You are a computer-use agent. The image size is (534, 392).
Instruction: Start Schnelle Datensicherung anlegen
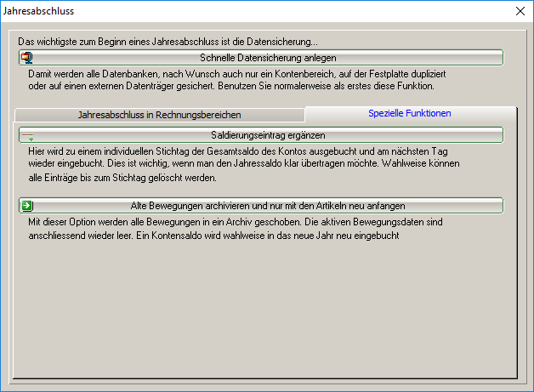[261, 58]
